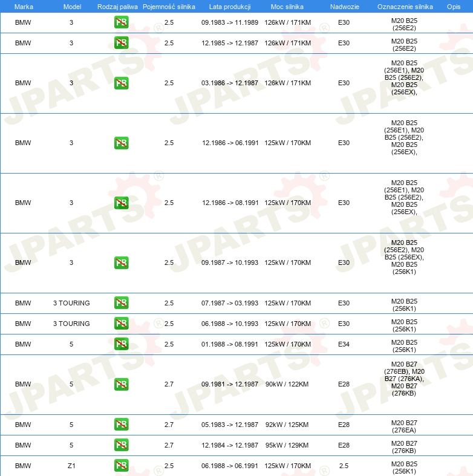Click the 95kW / 129KM power cell
The width and height of the screenshot is (473, 476).
pyautogui.click(x=287, y=445)
